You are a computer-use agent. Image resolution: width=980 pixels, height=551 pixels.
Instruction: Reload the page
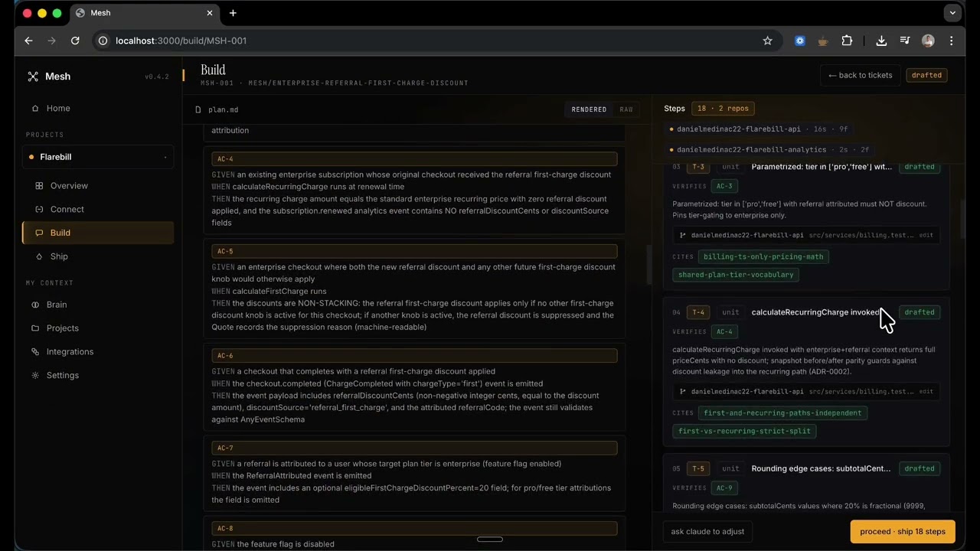75,41
